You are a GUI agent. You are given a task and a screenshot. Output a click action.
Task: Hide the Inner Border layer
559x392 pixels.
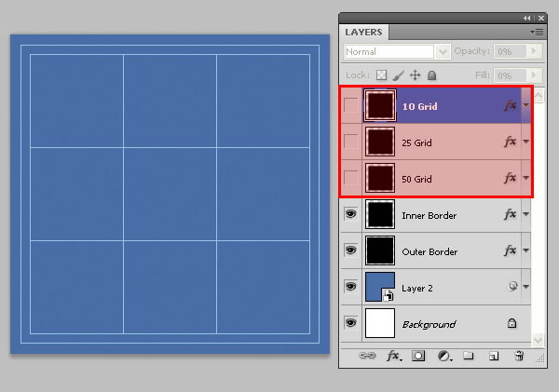point(351,214)
